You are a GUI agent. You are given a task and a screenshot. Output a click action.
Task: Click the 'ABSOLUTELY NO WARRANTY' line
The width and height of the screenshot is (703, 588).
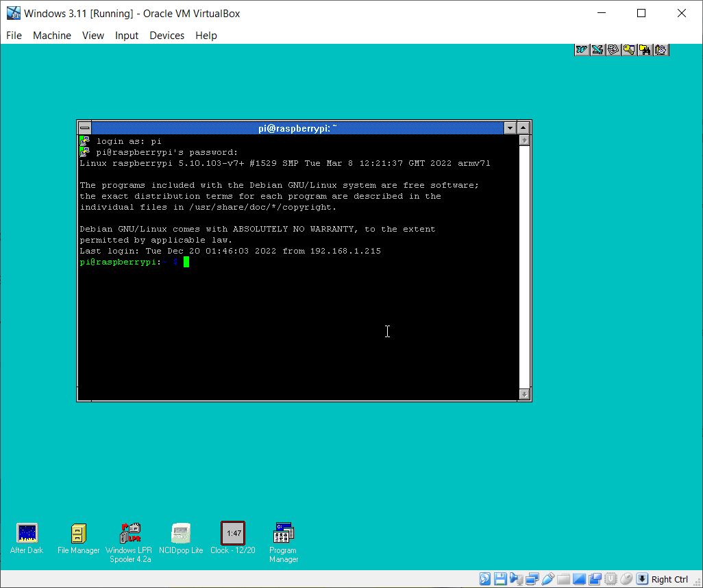258,229
